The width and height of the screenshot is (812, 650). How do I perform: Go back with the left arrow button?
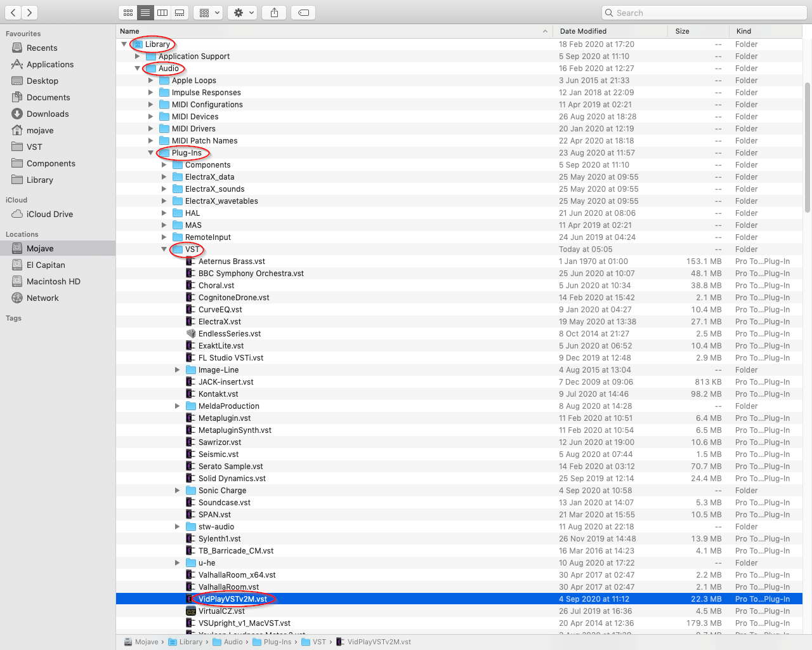point(13,13)
